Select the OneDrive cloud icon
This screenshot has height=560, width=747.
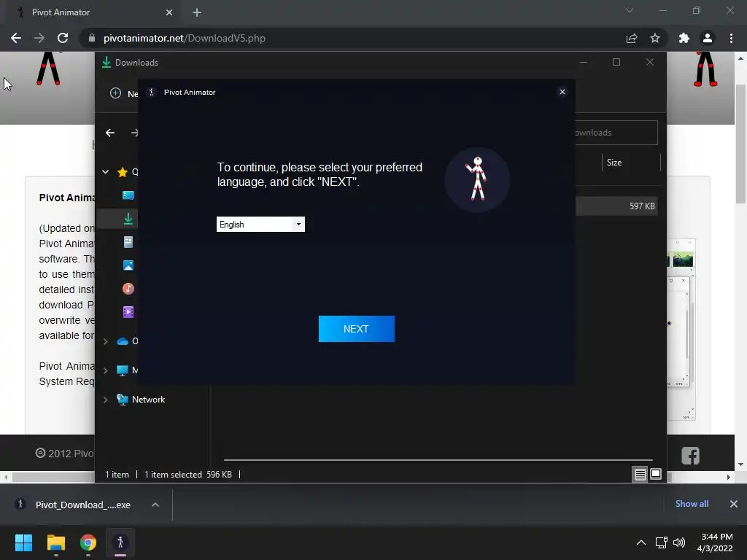point(123,341)
